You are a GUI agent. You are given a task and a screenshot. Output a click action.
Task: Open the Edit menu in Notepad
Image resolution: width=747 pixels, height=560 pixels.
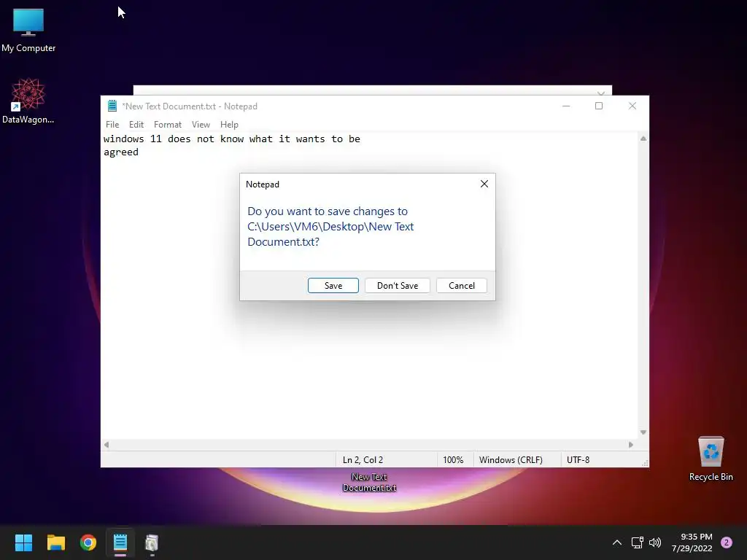click(x=136, y=124)
